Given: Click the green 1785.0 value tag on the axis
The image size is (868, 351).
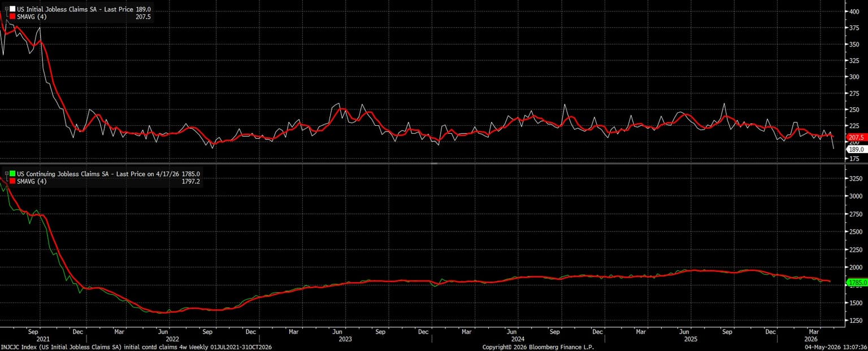Looking at the screenshot, I should 856,282.
